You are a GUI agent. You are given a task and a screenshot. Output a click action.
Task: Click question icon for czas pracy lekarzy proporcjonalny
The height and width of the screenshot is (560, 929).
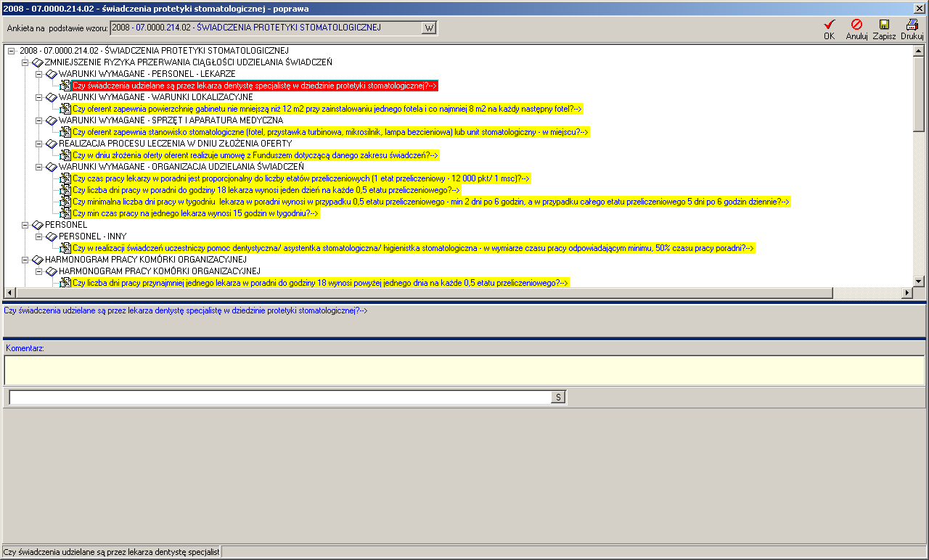[65, 178]
